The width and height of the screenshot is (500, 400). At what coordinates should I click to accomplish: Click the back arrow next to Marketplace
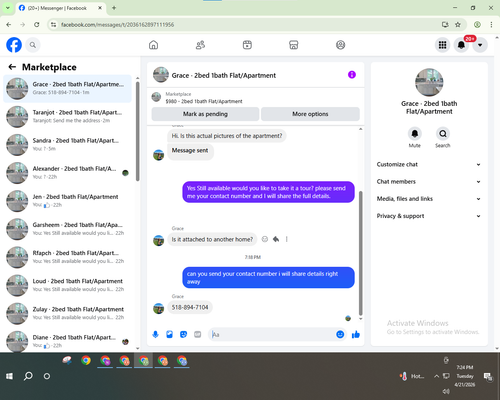(x=12, y=67)
